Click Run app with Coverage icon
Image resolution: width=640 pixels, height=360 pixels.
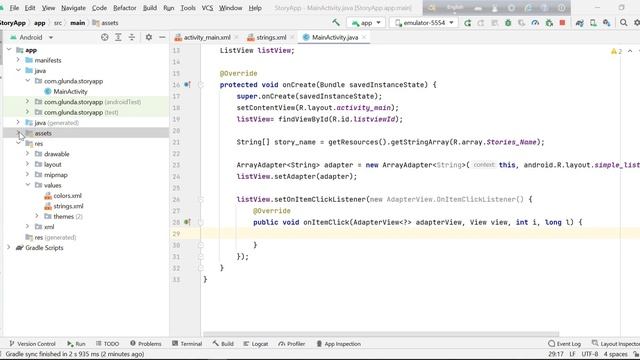[522, 23]
